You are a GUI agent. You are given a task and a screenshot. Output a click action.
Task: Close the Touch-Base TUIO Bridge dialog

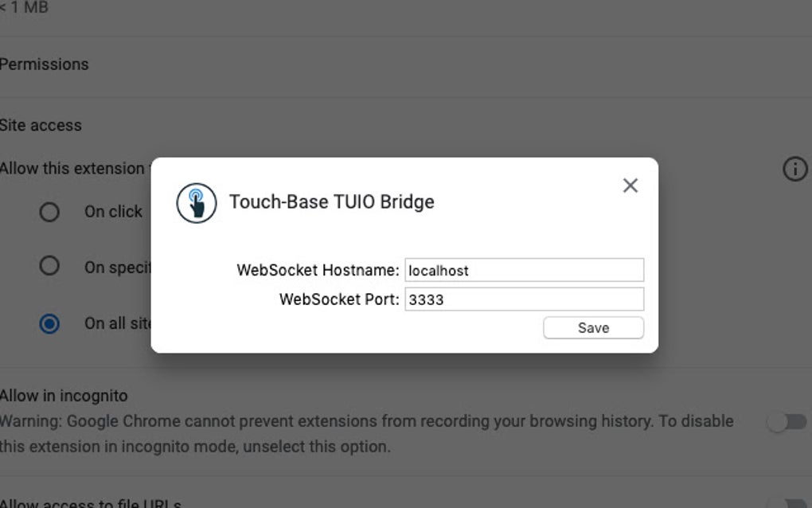[x=630, y=185]
